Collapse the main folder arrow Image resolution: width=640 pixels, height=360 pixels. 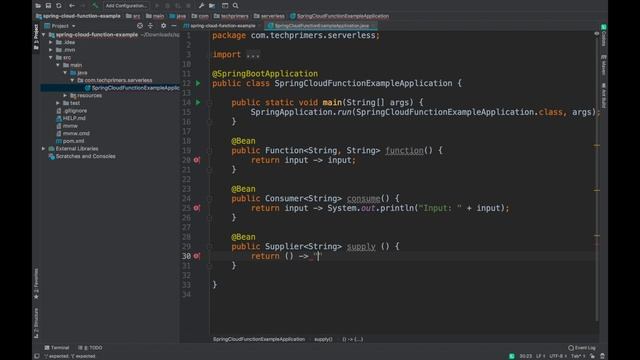pyautogui.click(x=58, y=65)
